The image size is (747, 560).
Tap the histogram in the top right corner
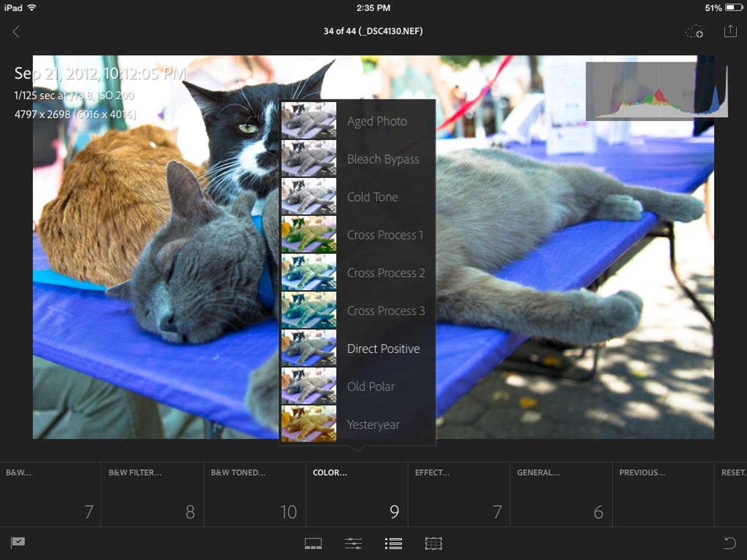[658, 90]
